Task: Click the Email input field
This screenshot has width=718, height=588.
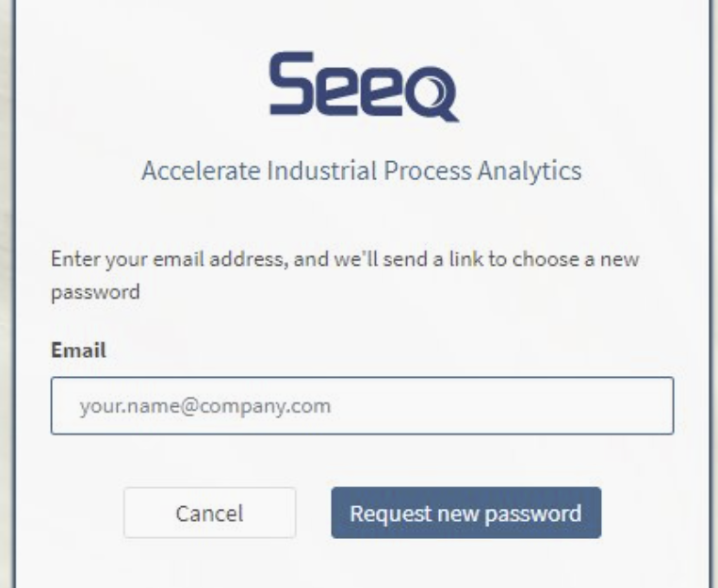Action: coord(362,406)
